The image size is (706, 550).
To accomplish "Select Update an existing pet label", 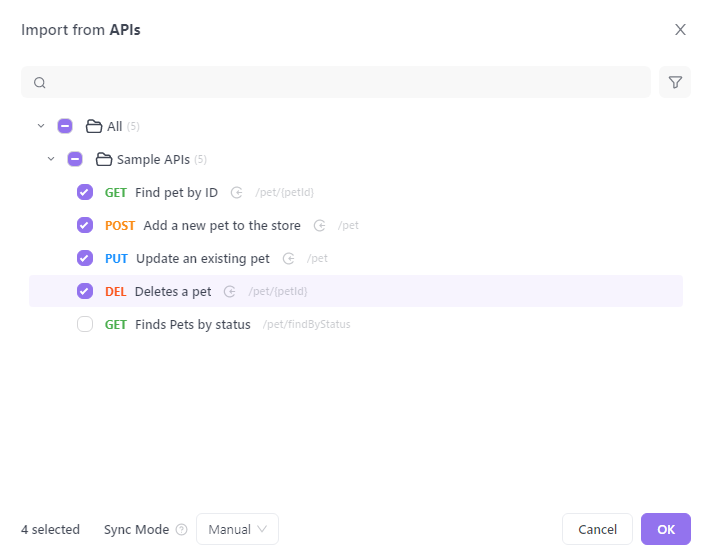I will point(203,259).
